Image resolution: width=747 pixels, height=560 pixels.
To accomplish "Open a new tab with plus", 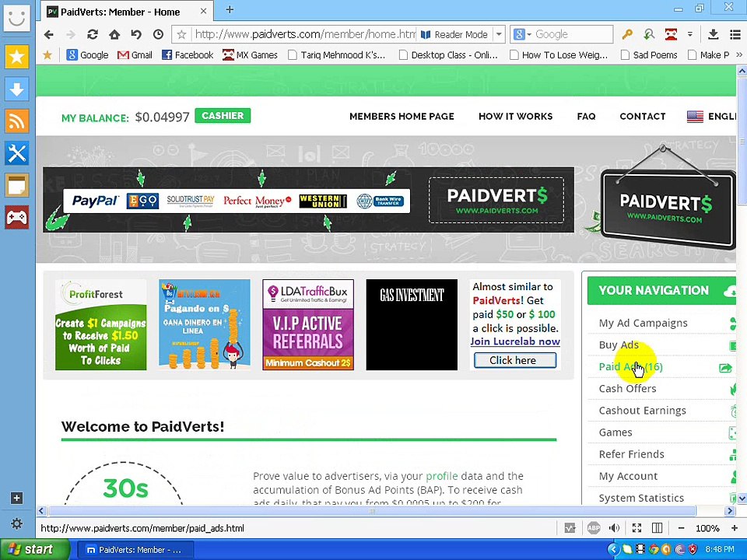I will [229, 9].
